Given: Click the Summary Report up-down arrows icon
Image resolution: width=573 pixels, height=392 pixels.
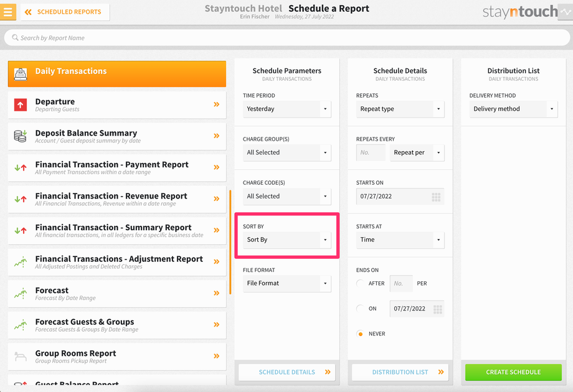Looking at the screenshot, I should 21,230.
